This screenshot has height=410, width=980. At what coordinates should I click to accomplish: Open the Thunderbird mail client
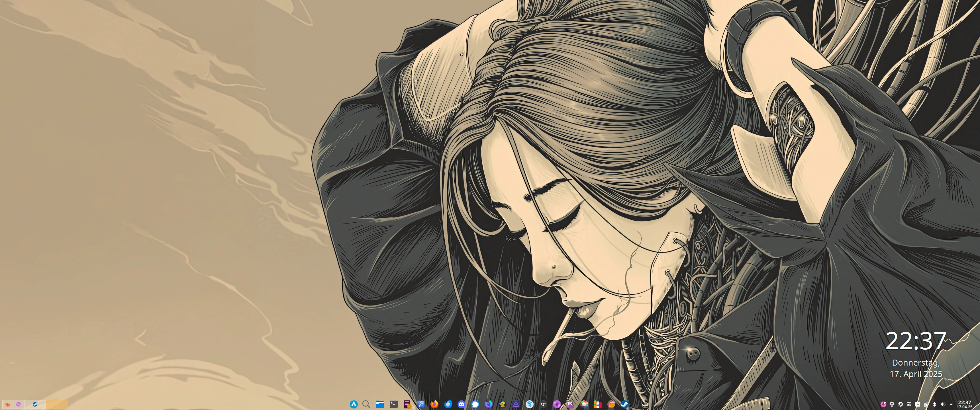[x=448, y=404]
